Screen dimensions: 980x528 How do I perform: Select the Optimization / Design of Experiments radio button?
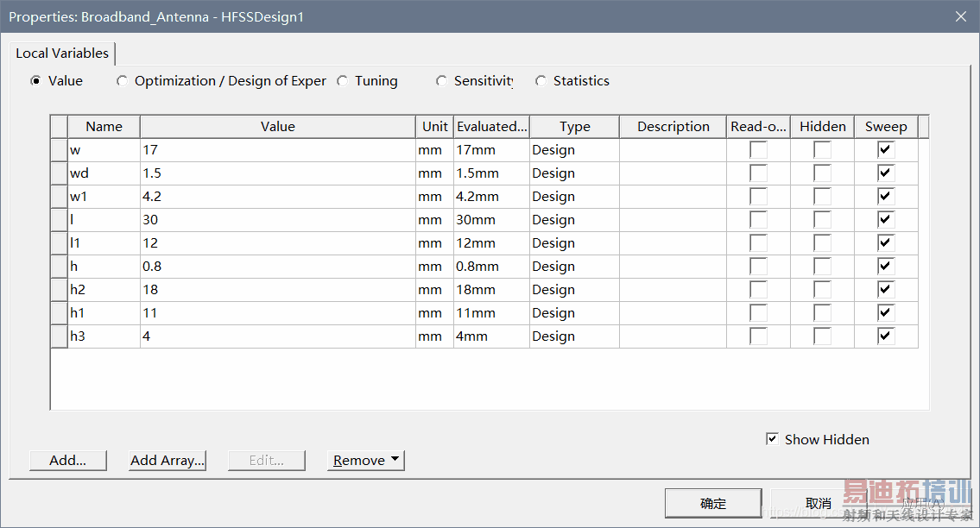pos(123,81)
